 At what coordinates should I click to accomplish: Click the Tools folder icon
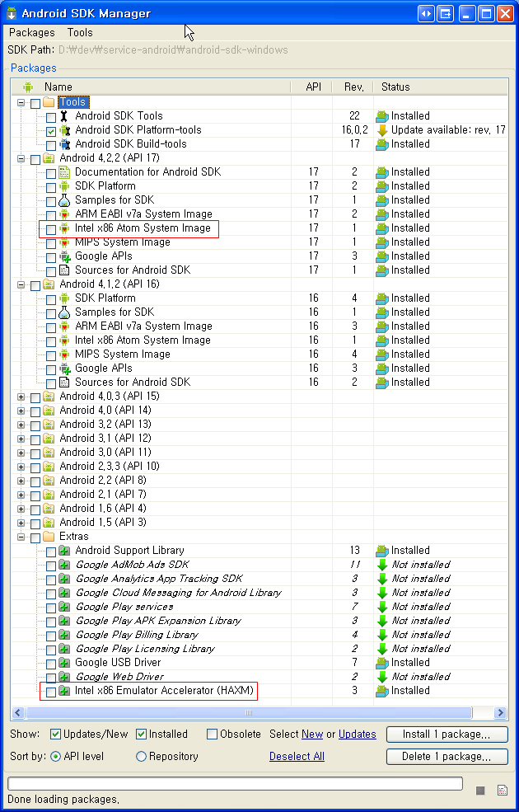point(49,102)
